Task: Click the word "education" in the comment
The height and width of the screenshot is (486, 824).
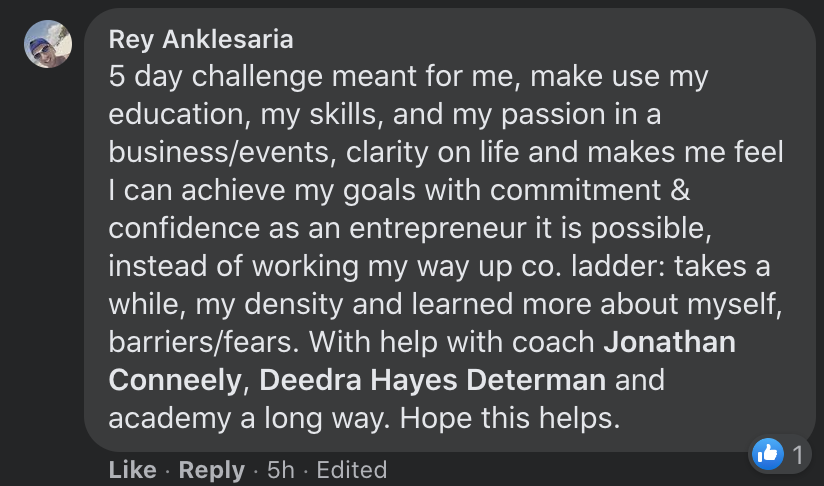Action: point(174,115)
